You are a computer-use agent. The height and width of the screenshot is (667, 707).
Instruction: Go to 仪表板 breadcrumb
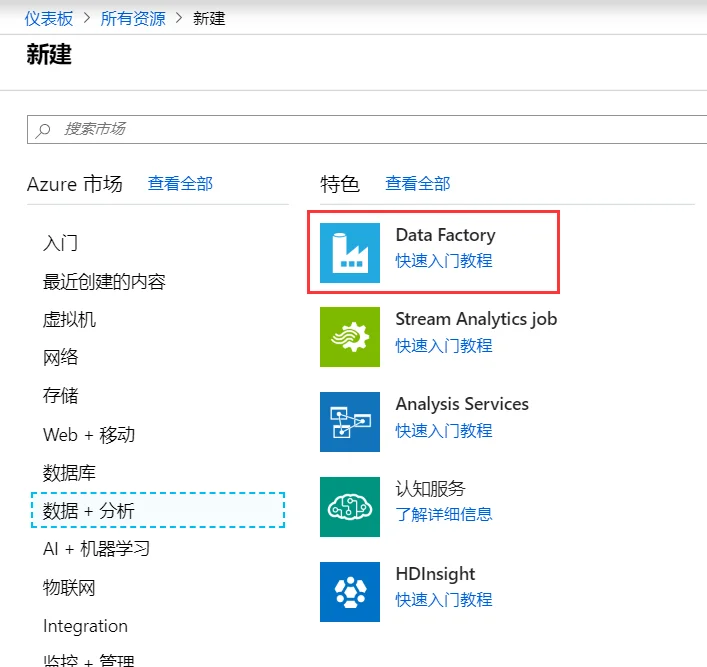[x=49, y=18]
